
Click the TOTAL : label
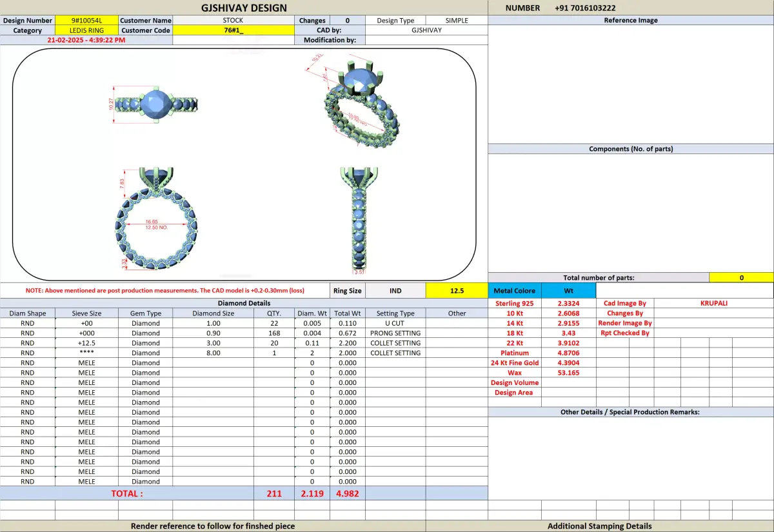pyautogui.click(x=127, y=493)
